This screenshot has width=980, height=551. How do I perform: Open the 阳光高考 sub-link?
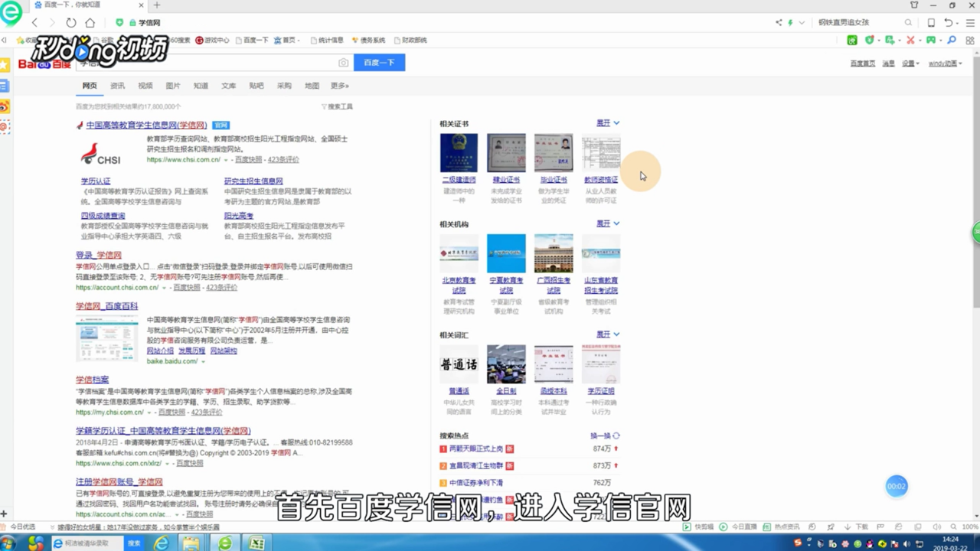(x=239, y=216)
